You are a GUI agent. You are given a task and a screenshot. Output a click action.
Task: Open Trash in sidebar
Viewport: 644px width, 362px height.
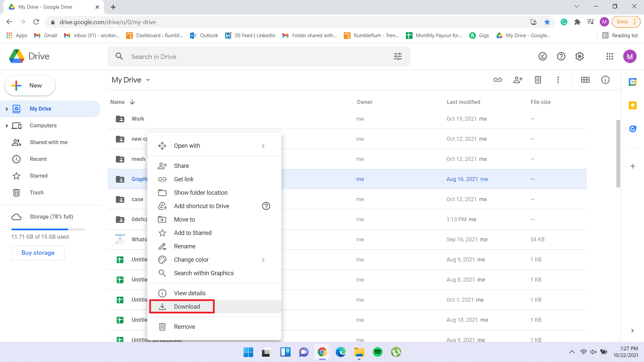click(x=50, y=193)
